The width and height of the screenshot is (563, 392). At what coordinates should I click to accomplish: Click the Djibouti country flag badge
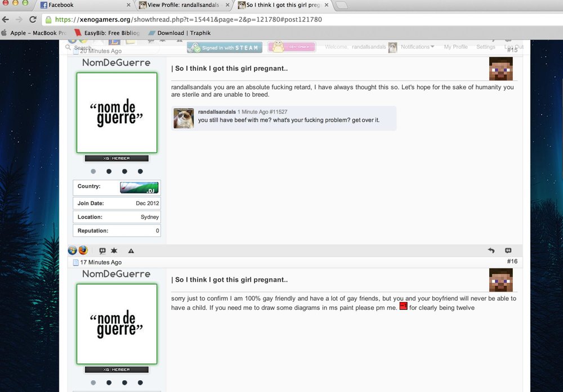pos(139,188)
